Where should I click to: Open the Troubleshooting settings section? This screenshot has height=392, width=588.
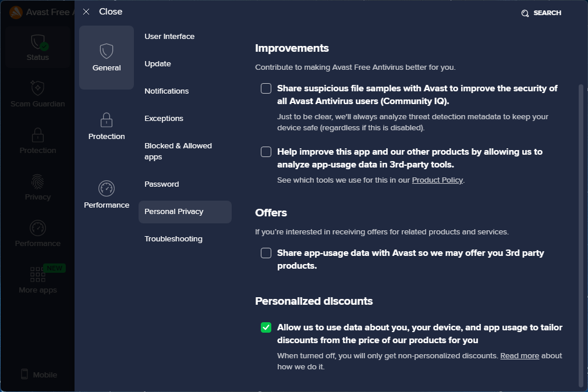[x=173, y=238]
